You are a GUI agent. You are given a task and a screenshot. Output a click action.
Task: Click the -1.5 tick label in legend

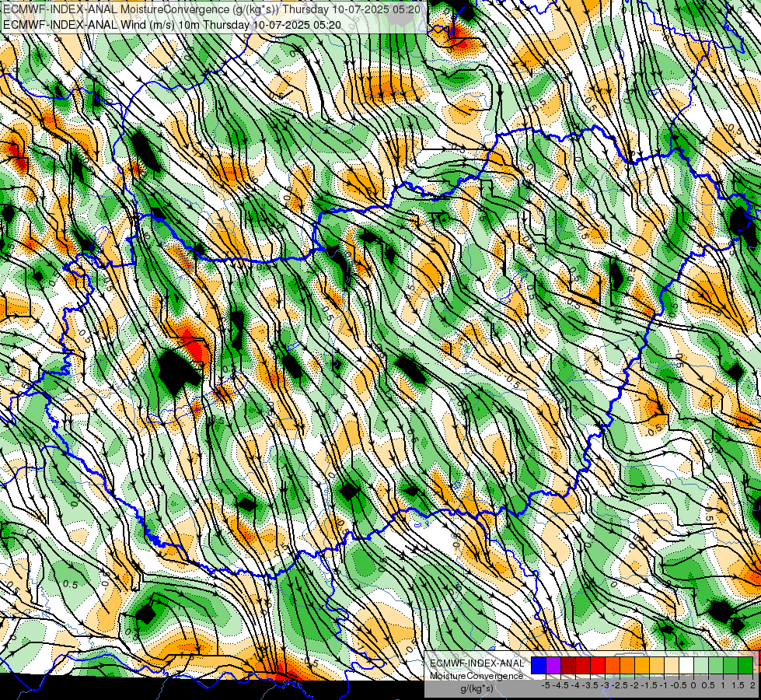click(x=649, y=685)
